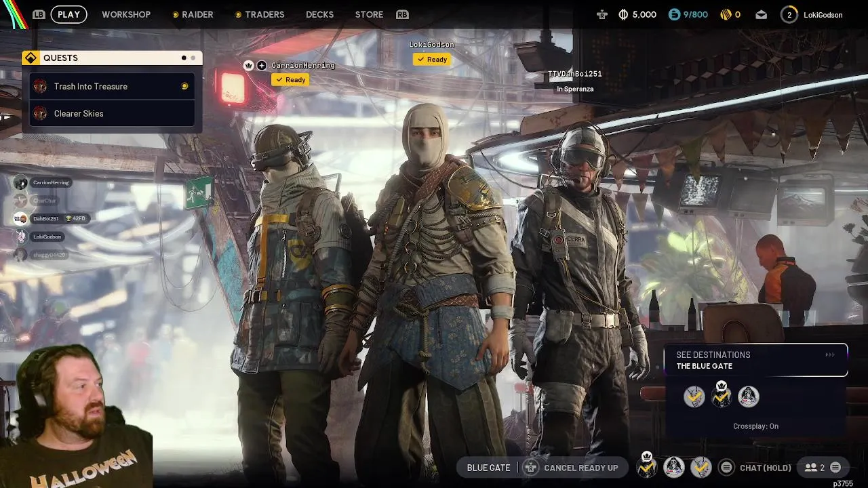Open the DECKS tab
Image resolution: width=868 pixels, height=488 pixels.
pyautogui.click(x=319, y=14)
